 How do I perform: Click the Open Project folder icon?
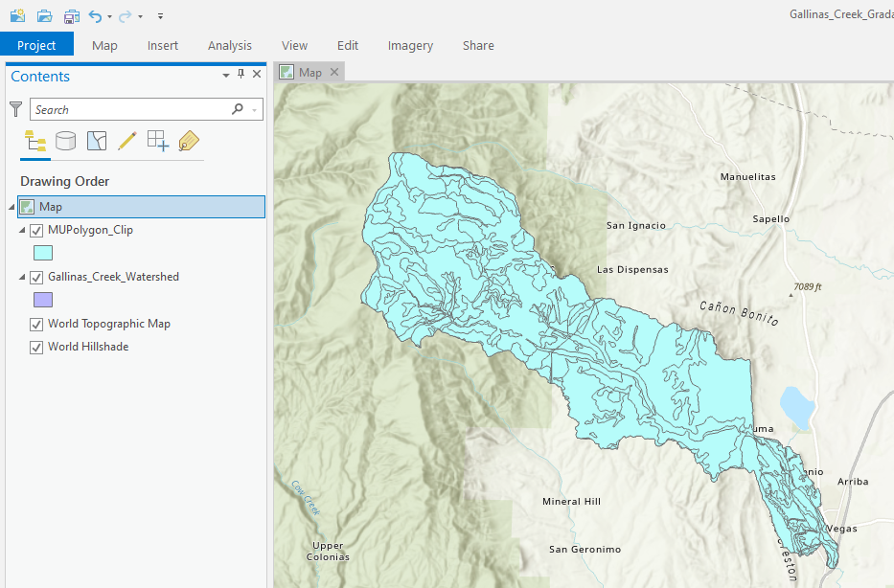pyautogui.click(x=44, y=16)
